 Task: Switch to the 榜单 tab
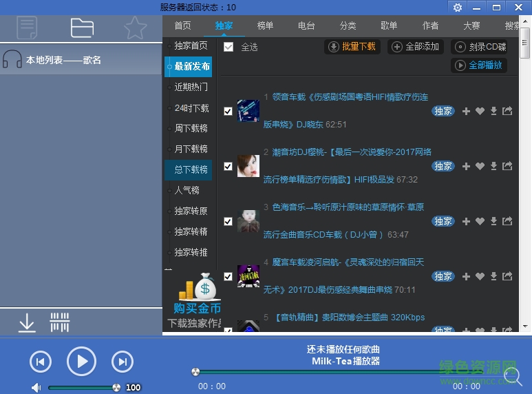click(x=265, y=26)
